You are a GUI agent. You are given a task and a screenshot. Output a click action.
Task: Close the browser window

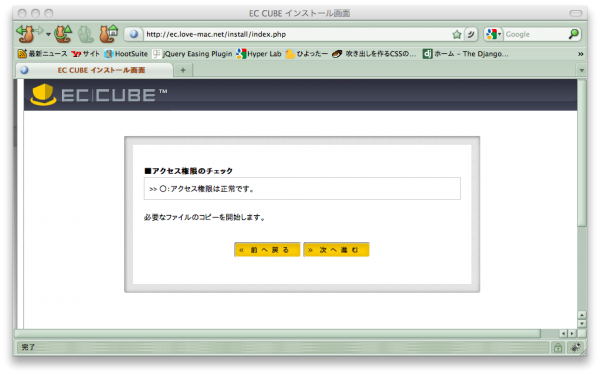tap(22, 13)
